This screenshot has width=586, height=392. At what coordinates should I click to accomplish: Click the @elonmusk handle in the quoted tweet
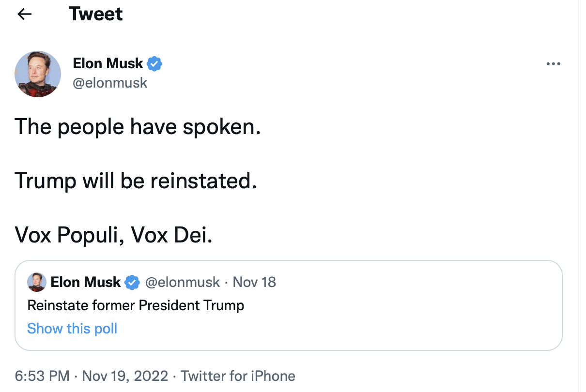pos(183,282)
